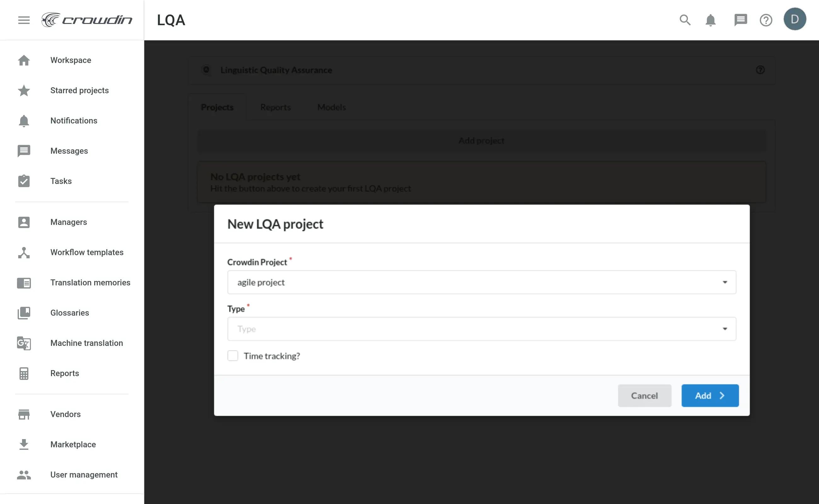
Task: Cancel the New LQA project dialog
Action: (x=644, y=396)
